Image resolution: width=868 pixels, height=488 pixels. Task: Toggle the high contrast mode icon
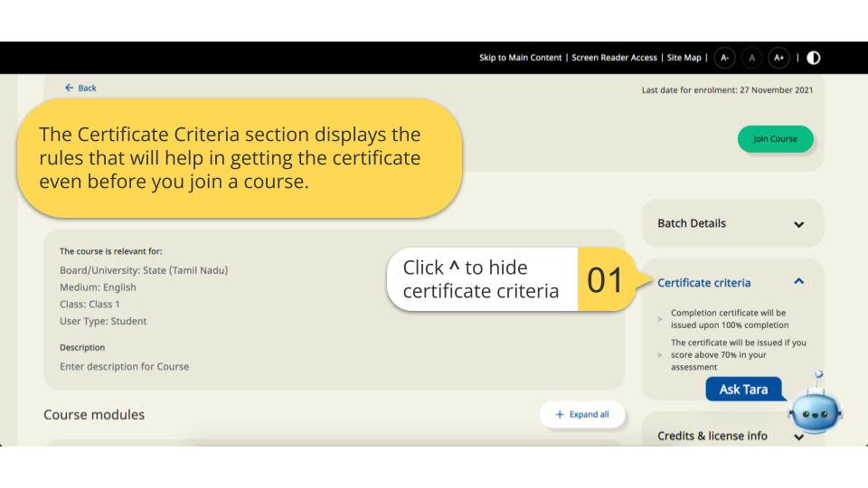(x=814, y=58)
